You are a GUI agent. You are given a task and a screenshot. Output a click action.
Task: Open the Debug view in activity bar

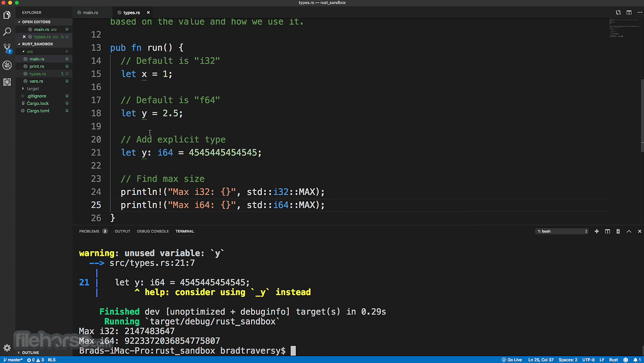click(7, 65)
